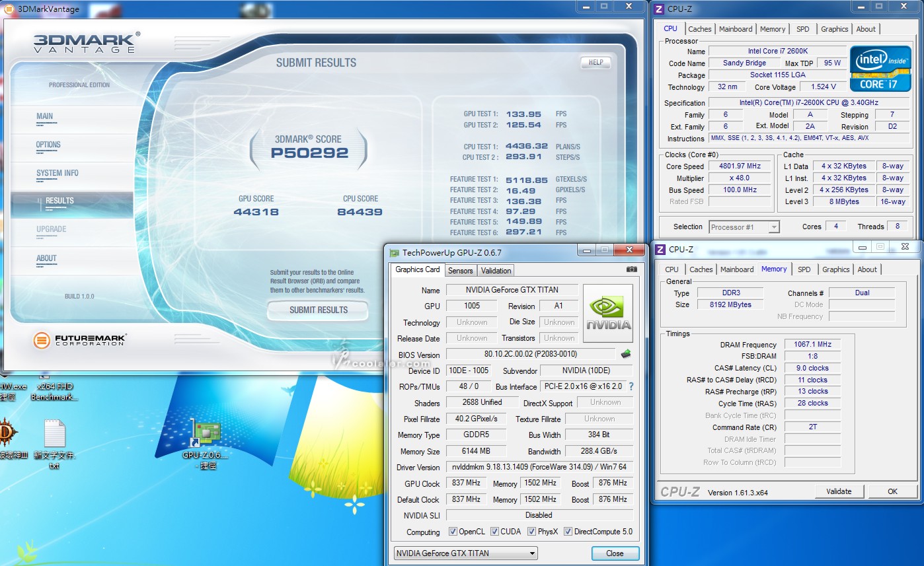Screen dimensions: 924x566
Task: Click the Core Speed value 4801.97 MHz
Action: tap(740, 166)
